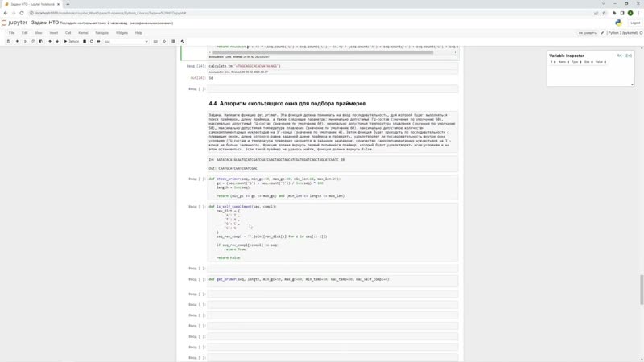The width and height of the screenshot is (644, 362).
Task: Click the last toolbar icon right of the list icon
Action: point(183,42)
